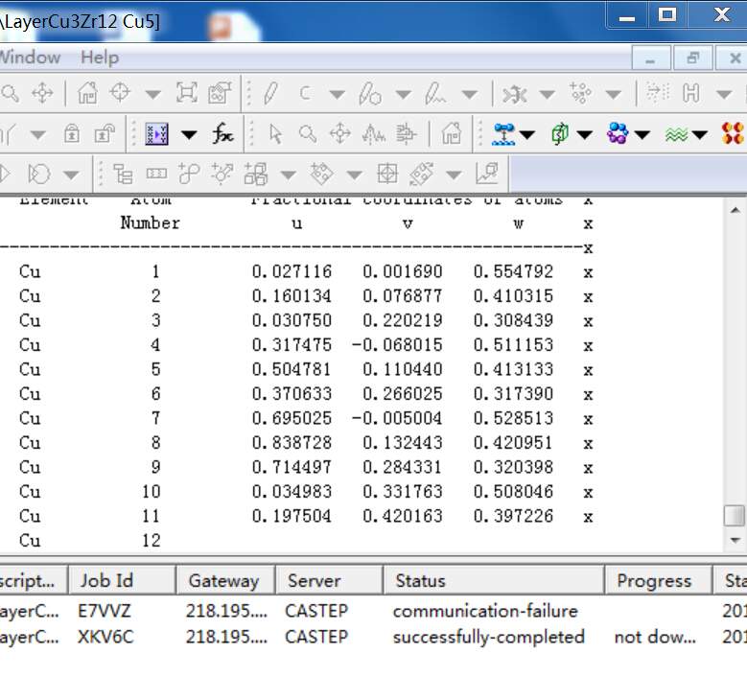Image resolution: width=747 pixels, height=700 pixels.
Task: Sort jobs by Job Id column
Action: tap(123, 580)
